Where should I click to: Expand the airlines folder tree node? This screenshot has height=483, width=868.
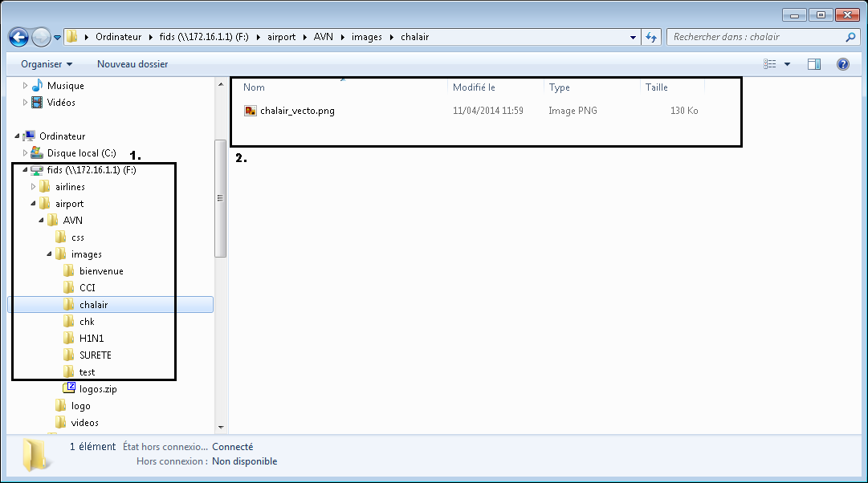coord(33,187)
